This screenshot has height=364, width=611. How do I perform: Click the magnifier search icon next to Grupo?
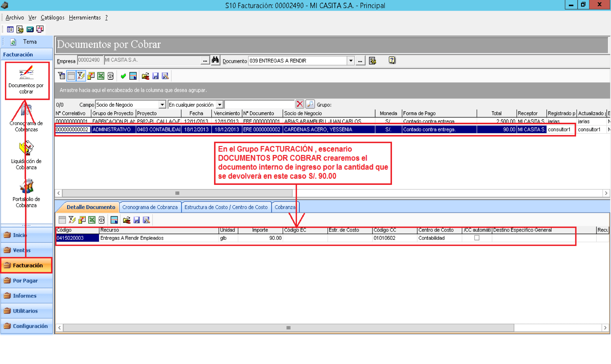click(310, 104)
